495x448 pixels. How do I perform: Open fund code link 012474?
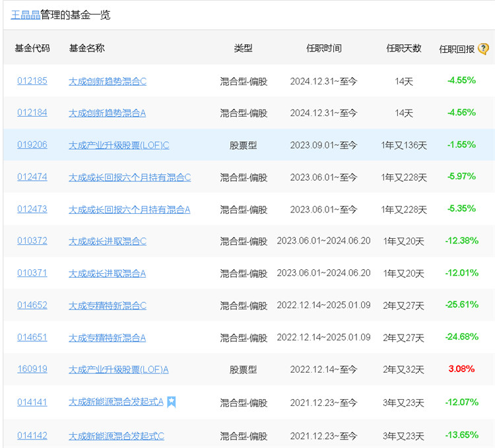[32, 177]
